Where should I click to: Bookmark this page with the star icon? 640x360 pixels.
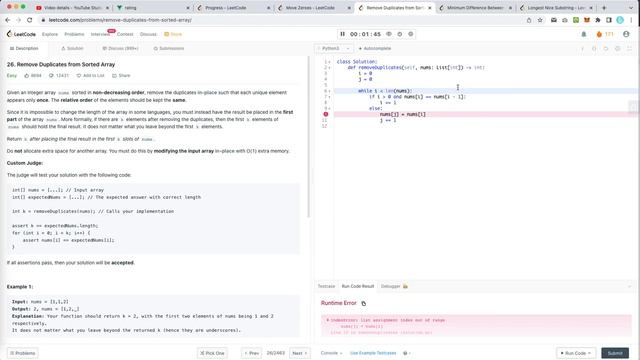coord(540,20)
